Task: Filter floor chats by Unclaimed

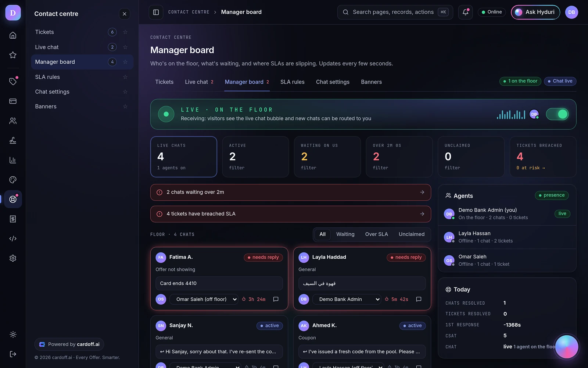Action: (412, 234)
